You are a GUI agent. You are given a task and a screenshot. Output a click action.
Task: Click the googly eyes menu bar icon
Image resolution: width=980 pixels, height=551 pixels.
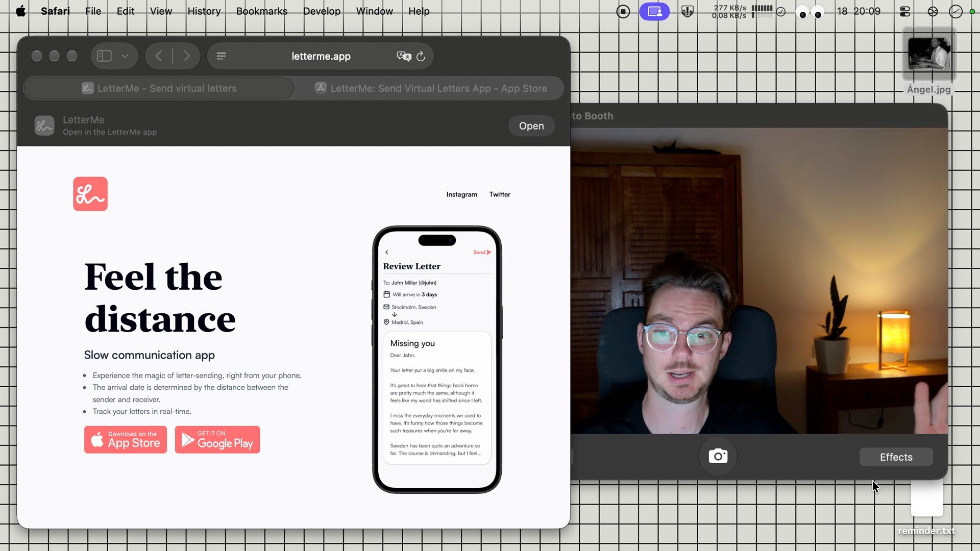[810, 12]
